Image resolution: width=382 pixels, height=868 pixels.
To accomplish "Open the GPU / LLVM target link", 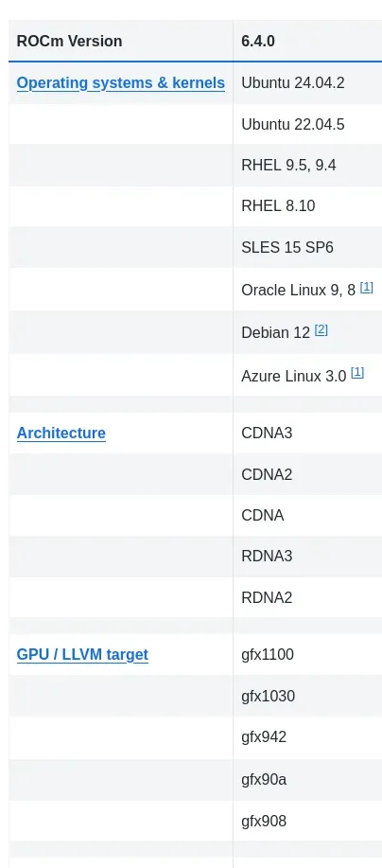I will tap(82, 654).
